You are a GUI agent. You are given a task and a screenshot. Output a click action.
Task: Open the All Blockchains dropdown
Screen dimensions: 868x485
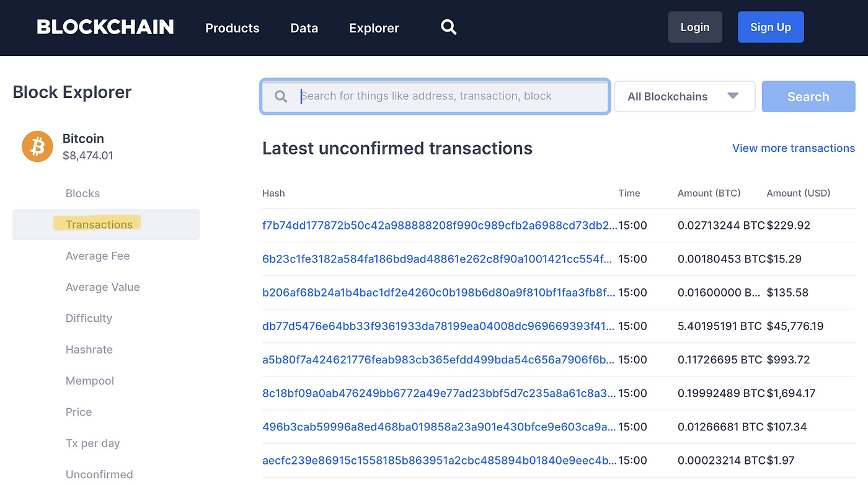(x=684, y=96)
